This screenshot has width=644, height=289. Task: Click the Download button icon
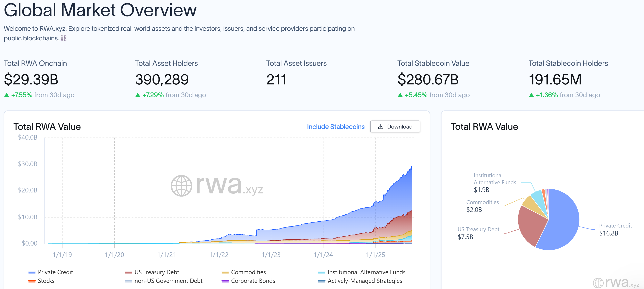tap(380, 127)
